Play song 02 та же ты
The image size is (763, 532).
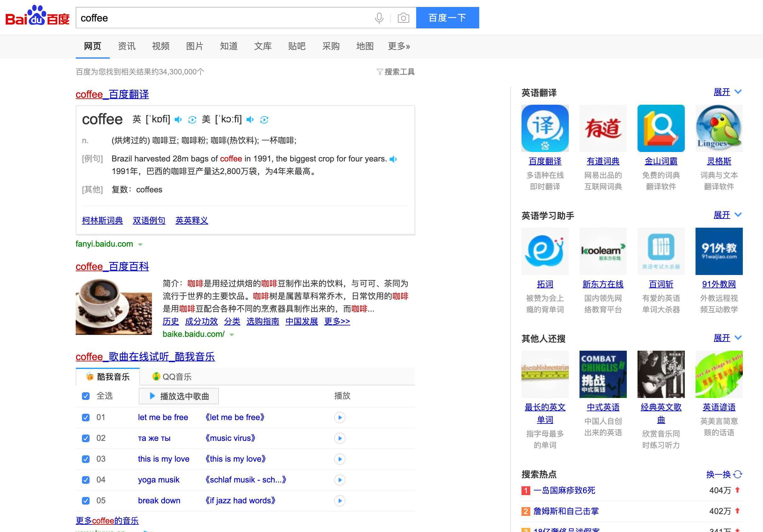click(340, 438)
